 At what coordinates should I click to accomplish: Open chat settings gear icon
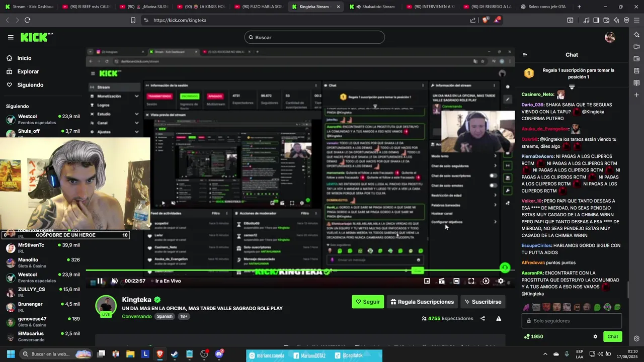[x=595, y=336]
